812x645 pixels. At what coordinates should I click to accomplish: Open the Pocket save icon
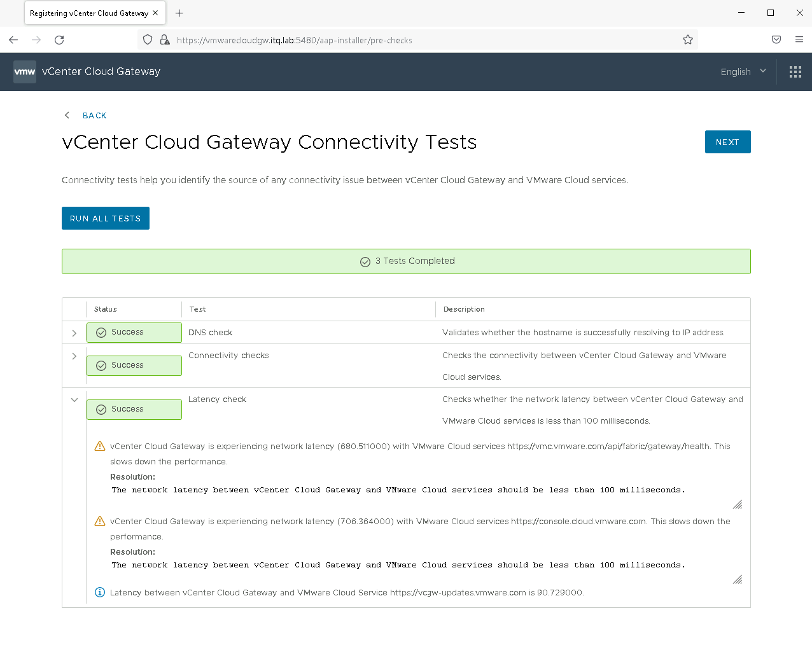776,40
